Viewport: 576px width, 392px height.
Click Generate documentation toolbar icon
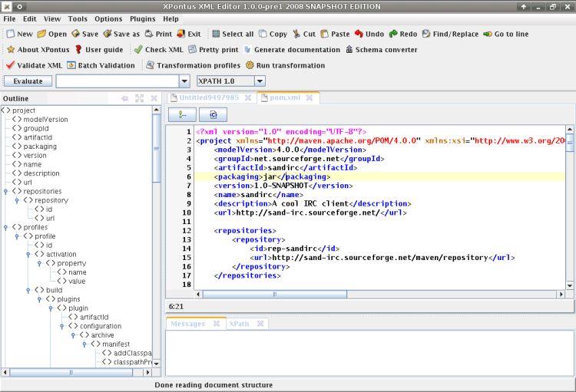click(247, 50)
